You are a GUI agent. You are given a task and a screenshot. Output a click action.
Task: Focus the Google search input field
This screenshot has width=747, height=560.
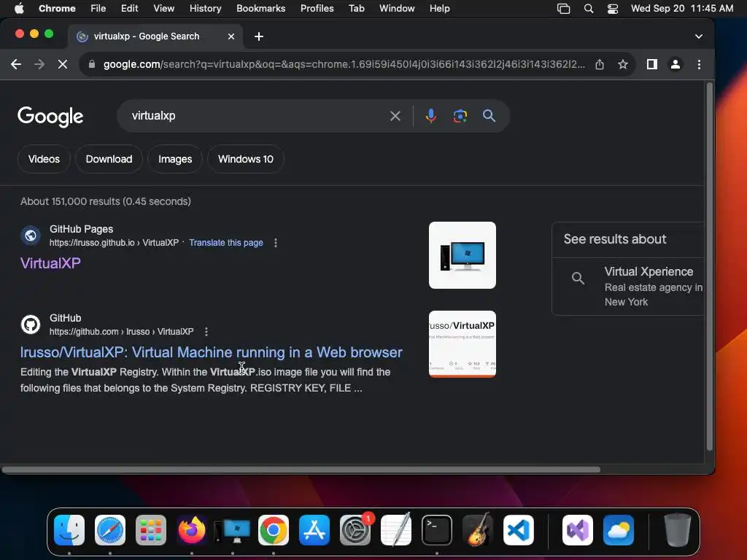pyautogui.click(x=258, y=116)
